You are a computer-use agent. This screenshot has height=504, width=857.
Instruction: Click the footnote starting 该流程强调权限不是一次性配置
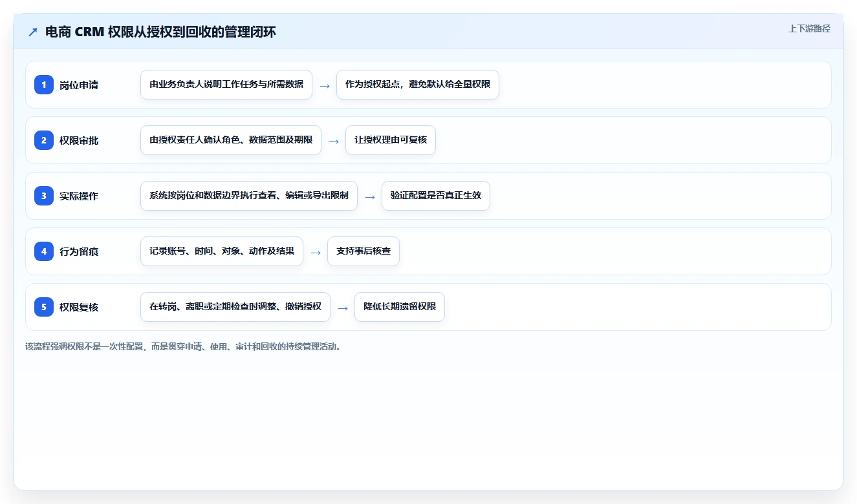coord(183,346)
